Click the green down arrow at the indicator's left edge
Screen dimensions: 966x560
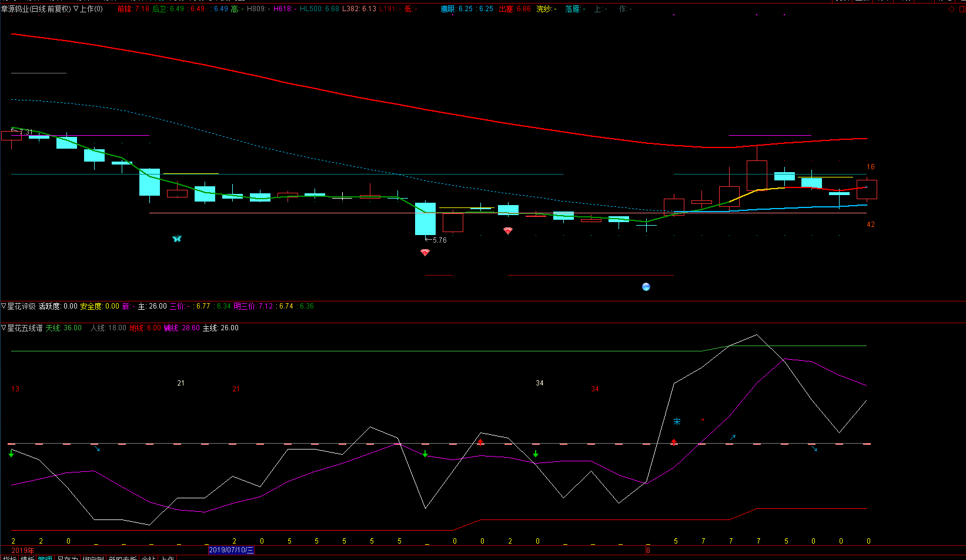tap(11, 454)
